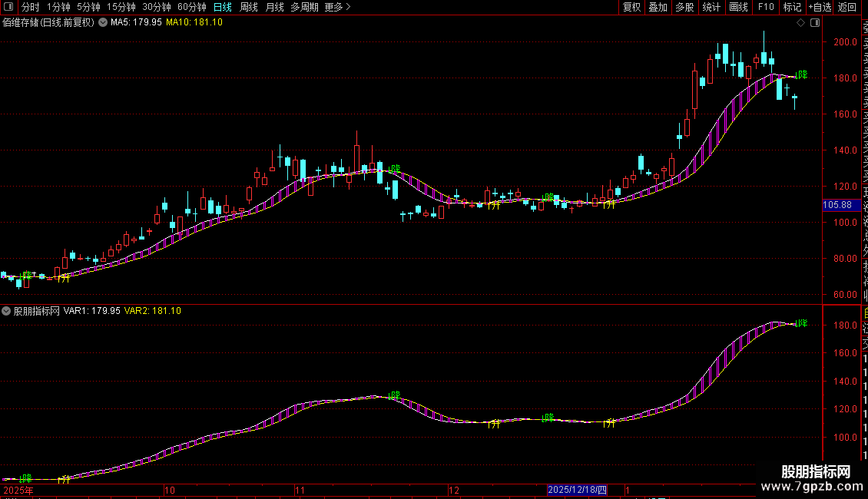Image resolution: width=868 pixels, height=499 pixels.
Task: Click the 返回 back button
Action: tap(847, 7)
